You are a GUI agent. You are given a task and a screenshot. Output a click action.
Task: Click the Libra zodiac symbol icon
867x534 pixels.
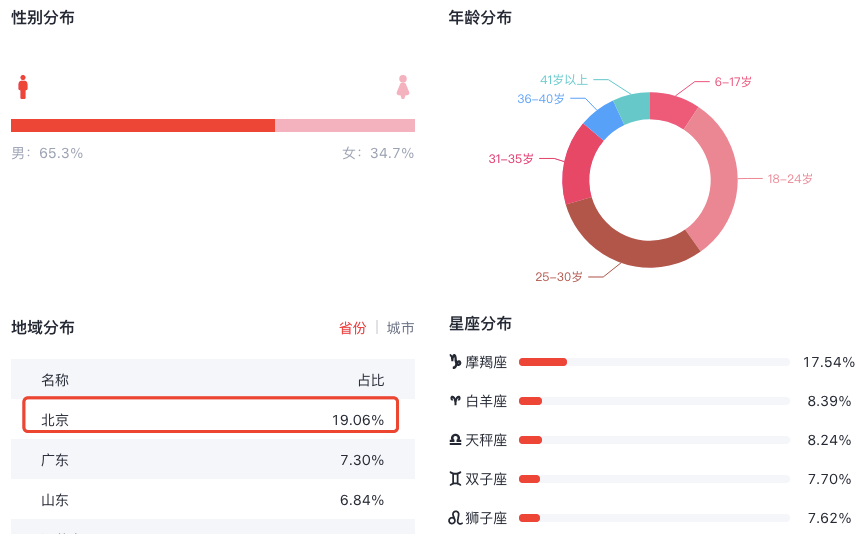(455, 440)
